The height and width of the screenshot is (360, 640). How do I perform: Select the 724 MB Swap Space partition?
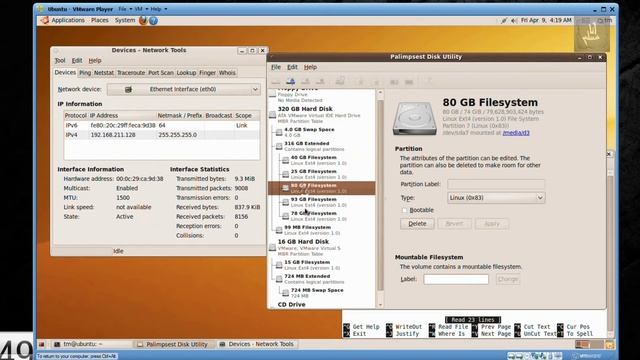pyautogui.click(x=318, y=293)
